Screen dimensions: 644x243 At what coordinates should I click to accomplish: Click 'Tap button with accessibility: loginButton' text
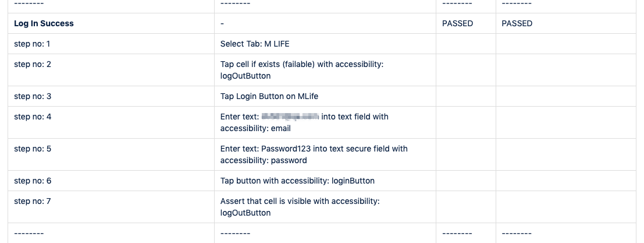[x=297, y=181]
